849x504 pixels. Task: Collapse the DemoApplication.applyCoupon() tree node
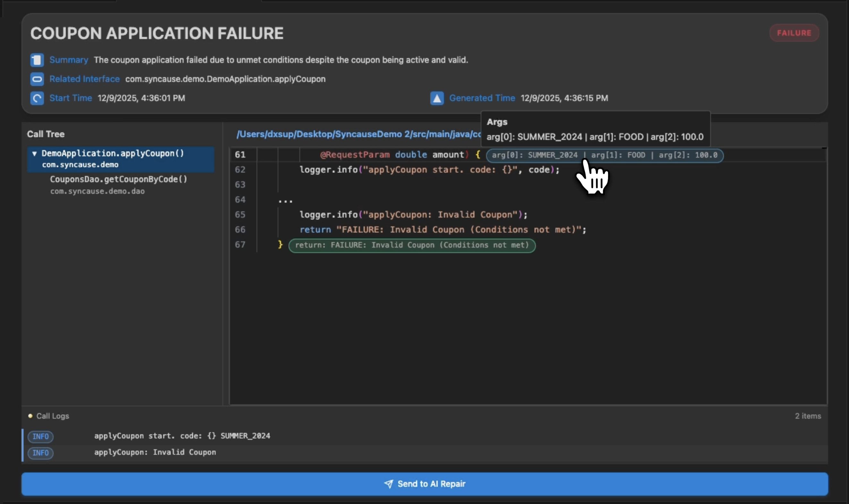pyautogui.click(x=34, y=153)
